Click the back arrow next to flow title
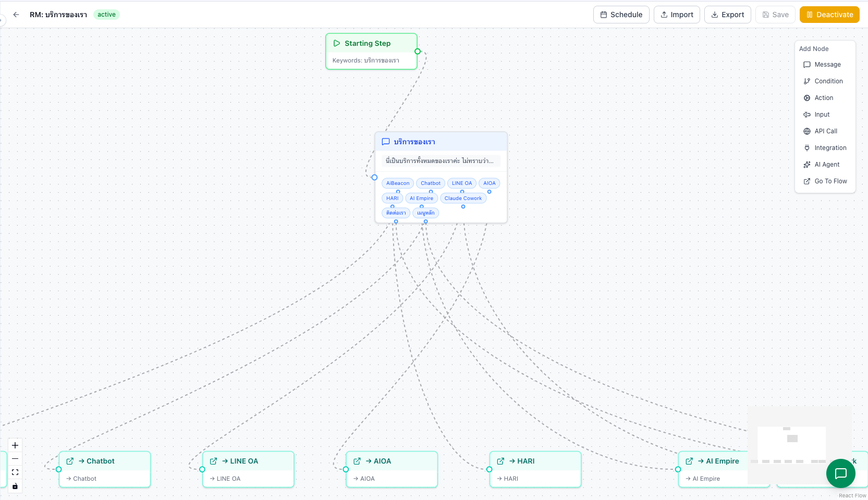Image resolution: width=868 pixels, height=500 pixels. 16,15
